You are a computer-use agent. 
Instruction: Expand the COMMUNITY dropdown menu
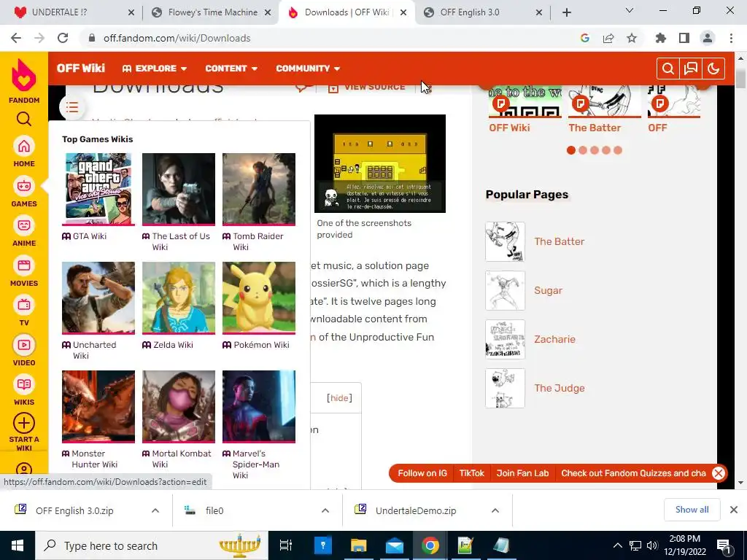coord(308,69)
